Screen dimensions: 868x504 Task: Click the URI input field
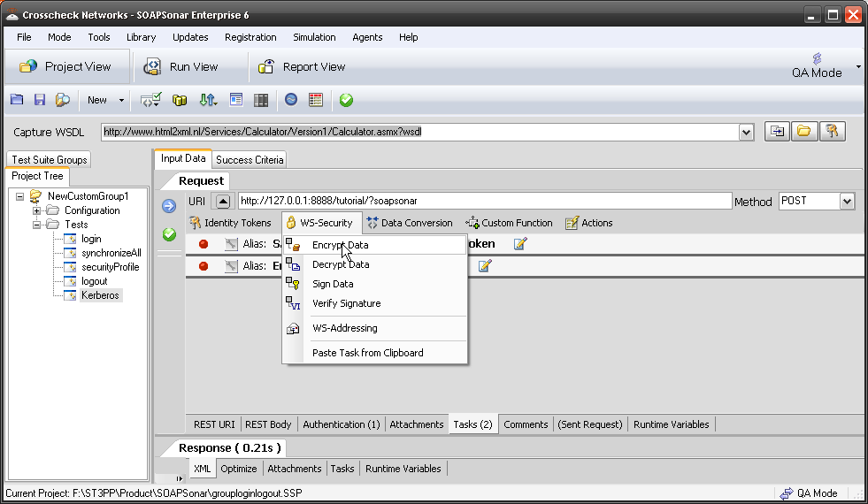coord(485,201)
